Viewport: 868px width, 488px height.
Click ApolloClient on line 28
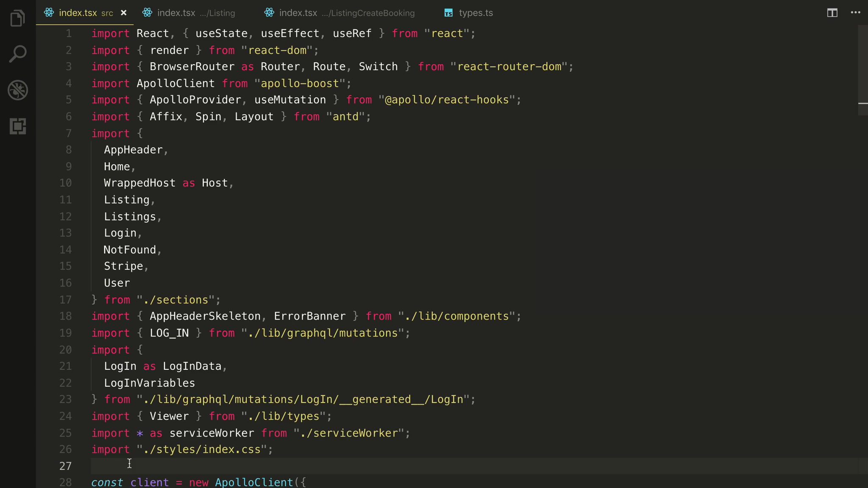[253, 482]
